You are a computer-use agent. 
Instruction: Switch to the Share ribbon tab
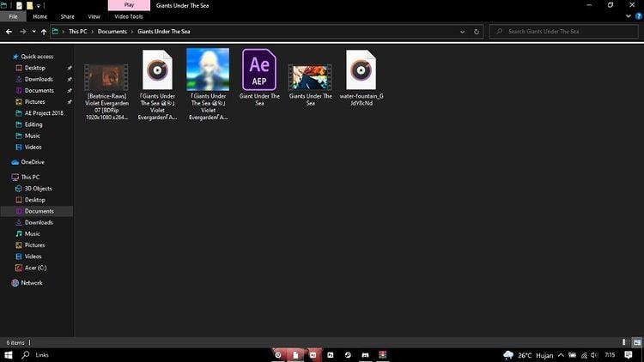[67, 16]
